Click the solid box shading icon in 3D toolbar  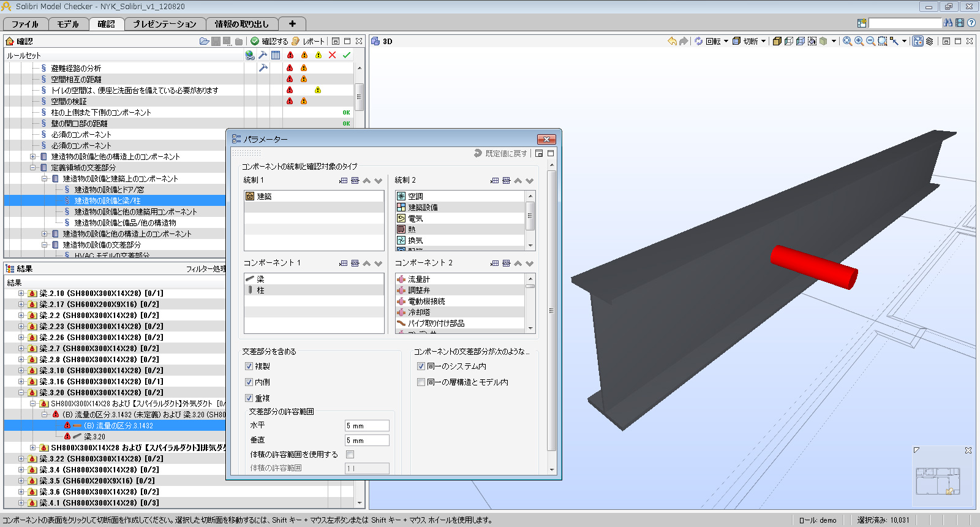pos(777,41)
